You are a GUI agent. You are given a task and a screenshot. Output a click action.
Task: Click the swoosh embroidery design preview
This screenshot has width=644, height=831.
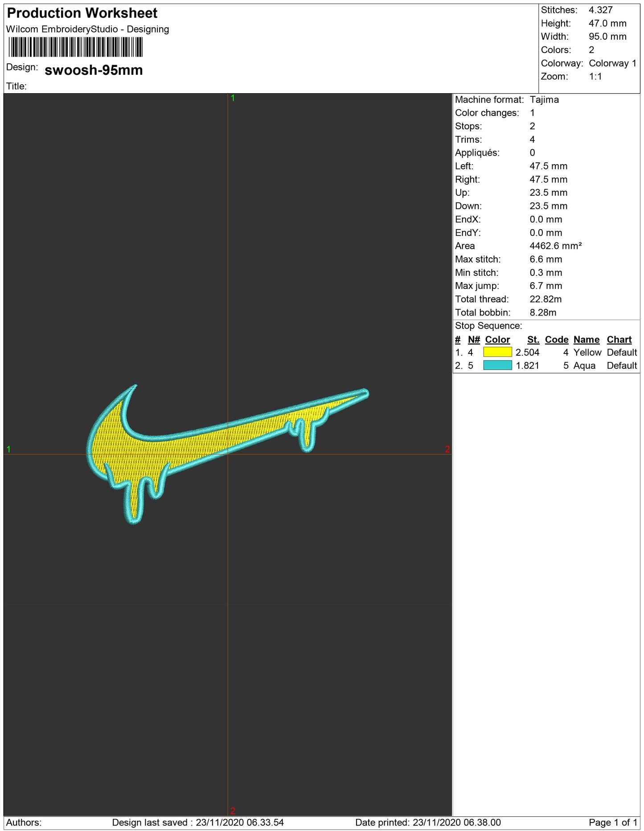[x=227, y=454]
